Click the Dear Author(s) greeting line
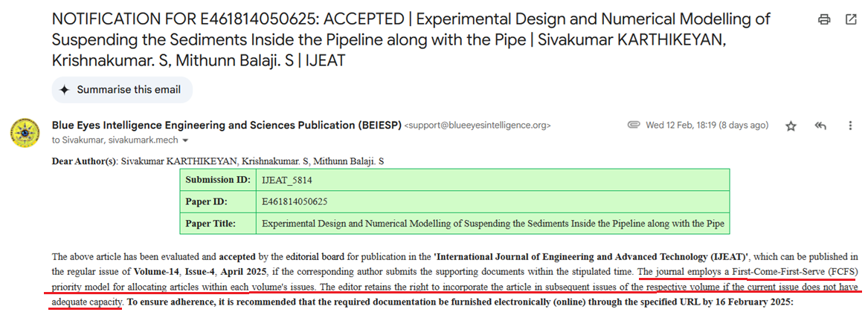 coord(217,161)
